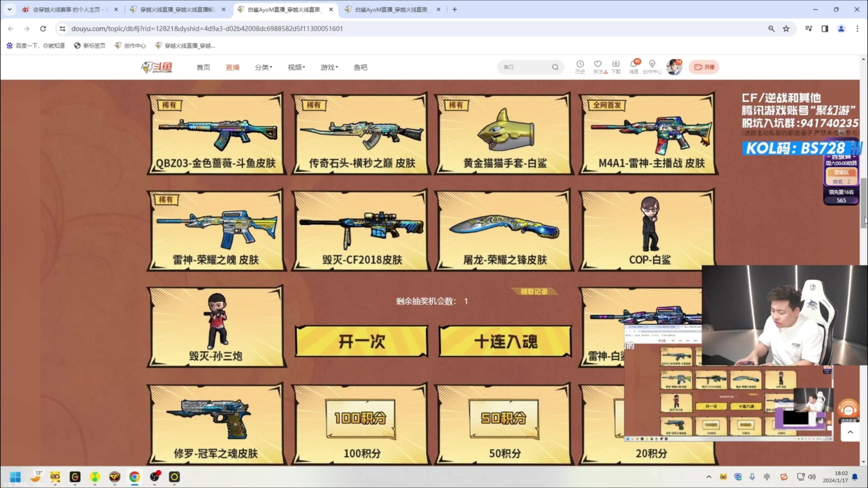Select the 雷神-荣耀之魄 皮肤 prize card
The image size is (868, 488).
point(217,230)
